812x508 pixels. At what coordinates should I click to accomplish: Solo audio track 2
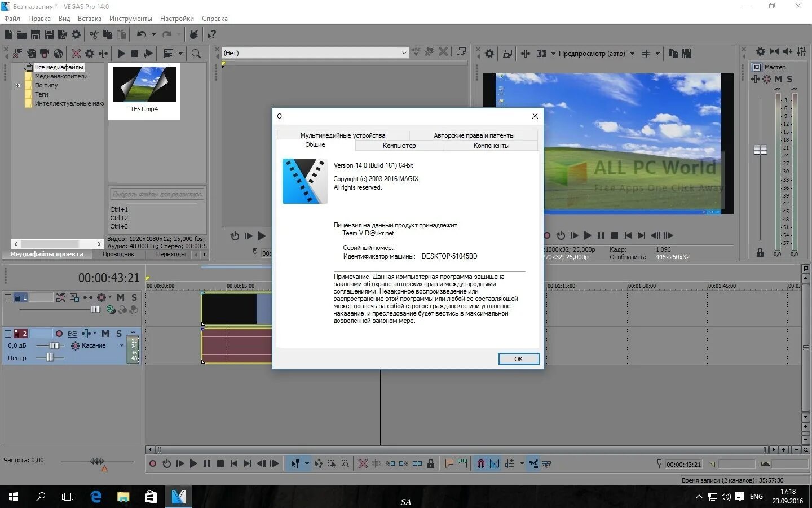pyautogui.click(x=119, y=334)
